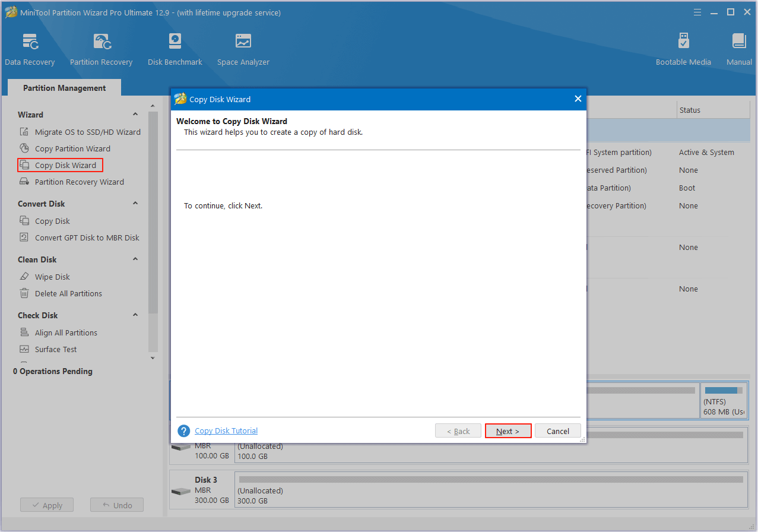Viewport: 758px width, 532px height.
Task: Click the Boot status cell
Action: click(x=687, y=188)
